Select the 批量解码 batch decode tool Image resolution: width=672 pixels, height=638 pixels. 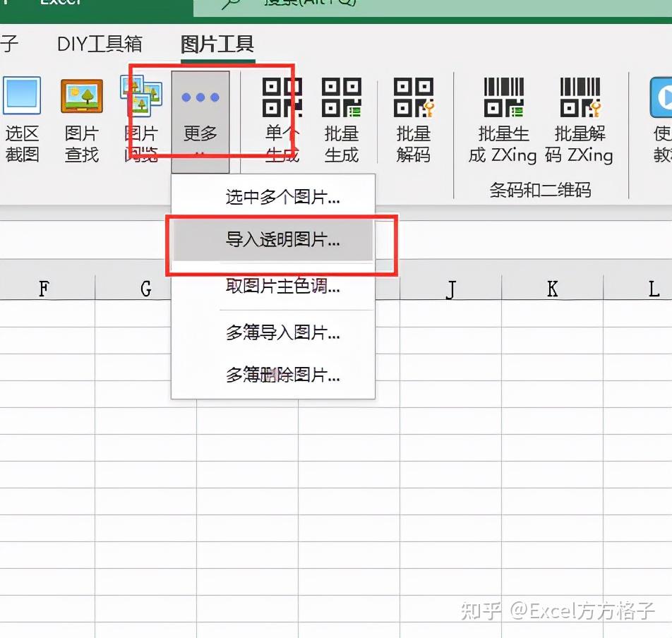pos(414,116)
